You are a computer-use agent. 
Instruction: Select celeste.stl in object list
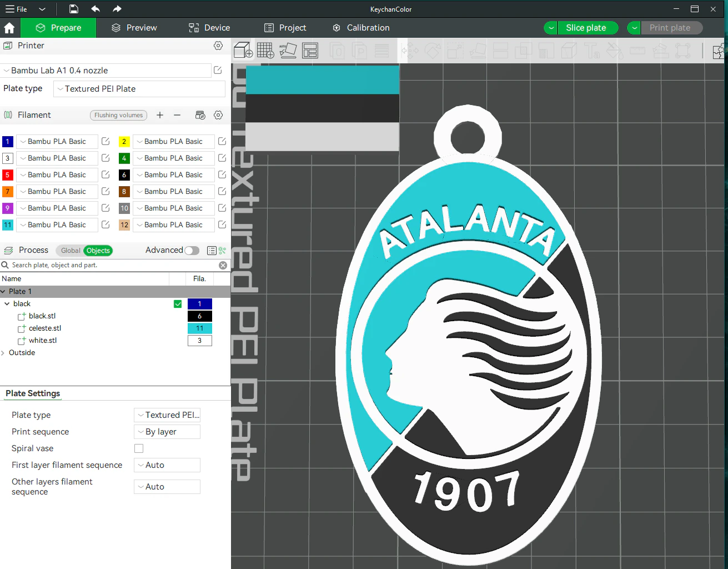(45, 328)
